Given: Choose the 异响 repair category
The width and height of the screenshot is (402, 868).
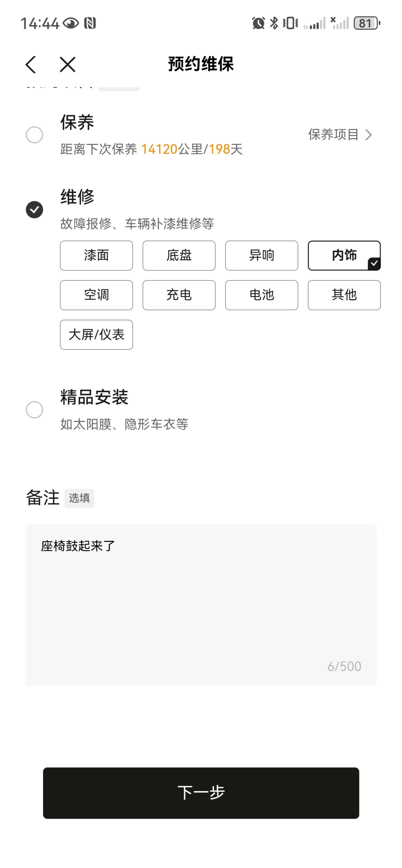Looking at the screenshot, I should pos(261,256).
